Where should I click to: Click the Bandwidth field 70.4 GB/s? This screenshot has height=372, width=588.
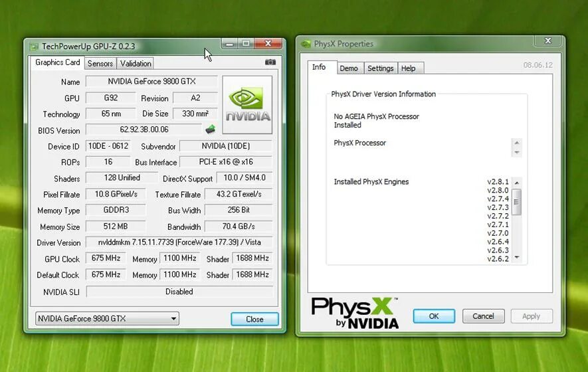[x=239, y=226]
